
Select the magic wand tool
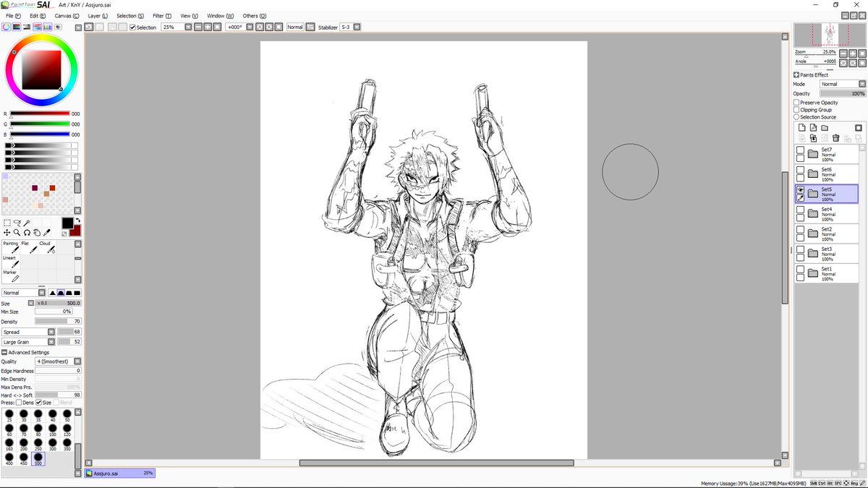(27, 223)
